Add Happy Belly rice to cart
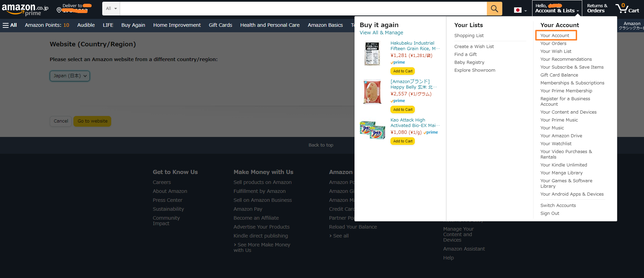The image size is (644, 278). coord(403,109)
